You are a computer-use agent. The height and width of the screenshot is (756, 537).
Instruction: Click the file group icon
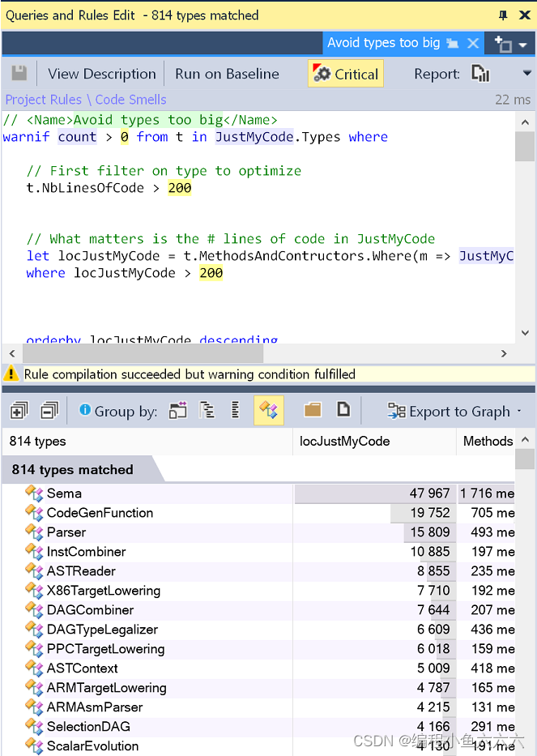pyautogui.click(x=343, y=409)
